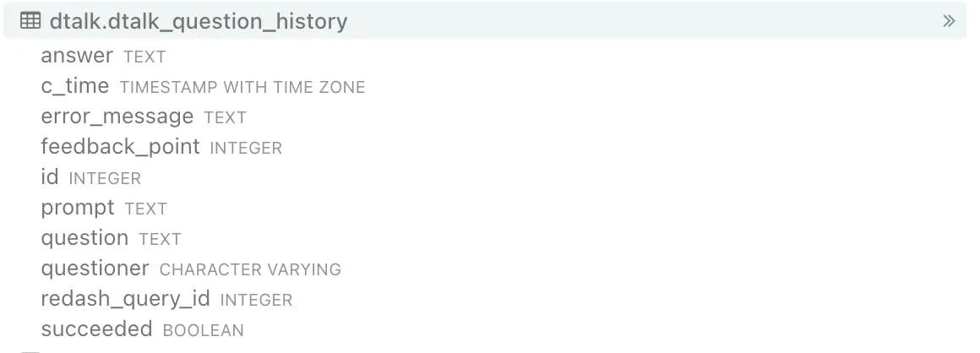Click the INTEGER type next to feedback_point
The width and height of the screenshot is (980, 353).
(x=246, y=149)
